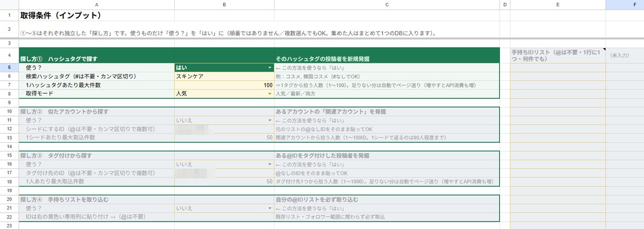Click the 探し方③ タグ付けから探す heading

coord(97,155)
